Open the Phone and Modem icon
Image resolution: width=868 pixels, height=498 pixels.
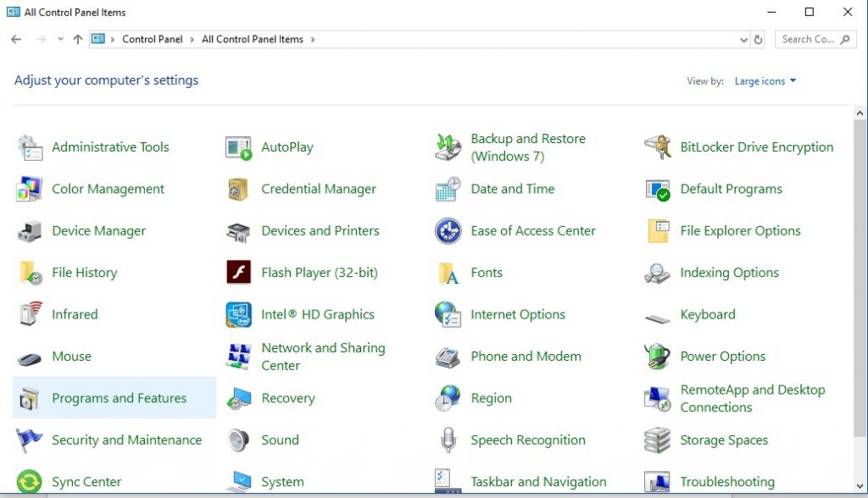448,357
